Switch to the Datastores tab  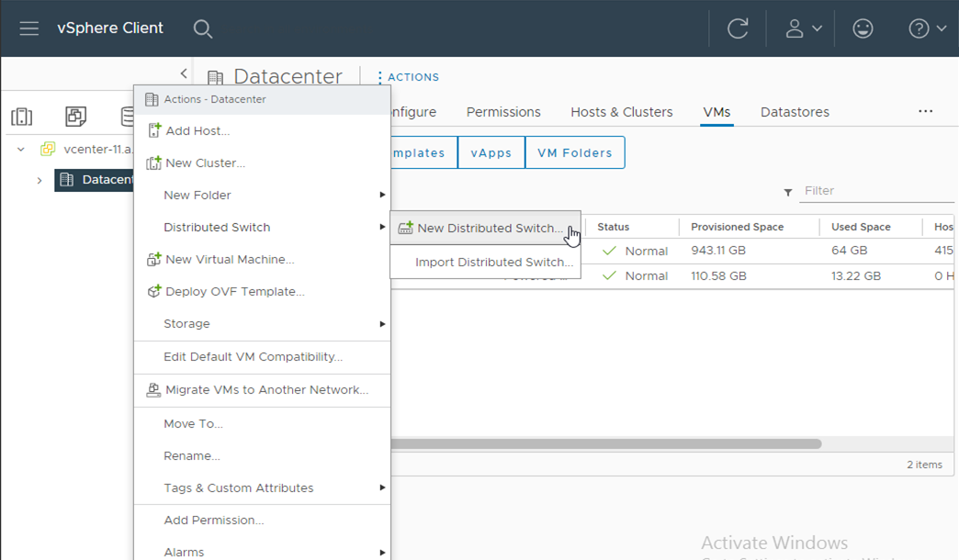[795, 112]
